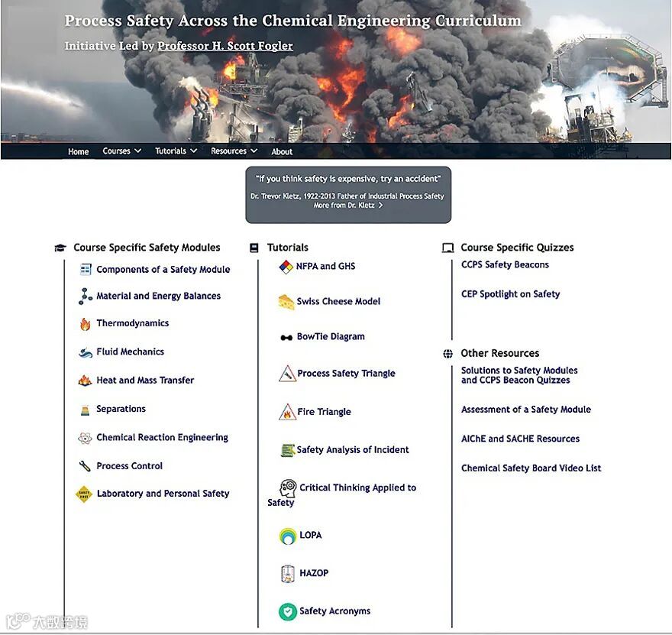Viewport: 672px width, 635px height.
Task: Open CEP Spotlight on Safety link
Action: tap(510, 294)
